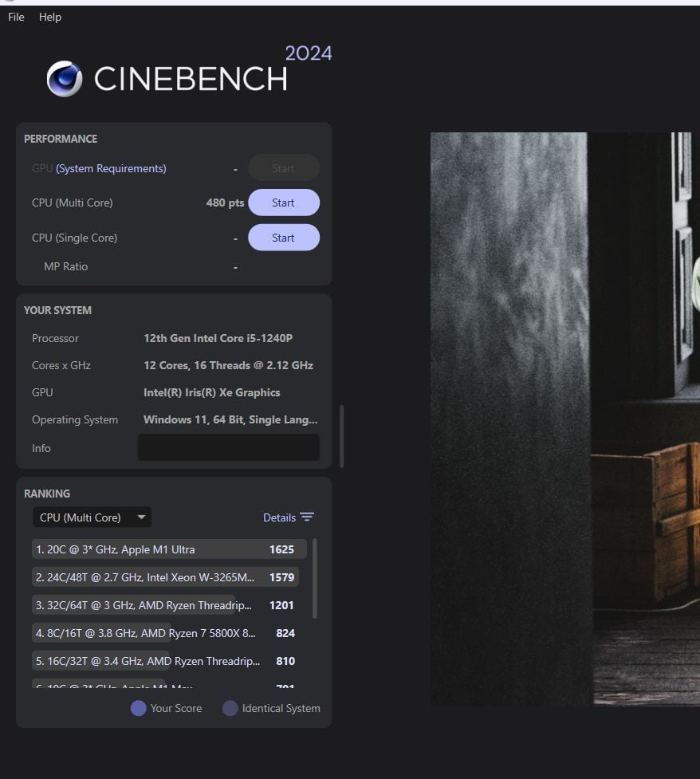700x779 pixels.
Task: Open the CPU (Multi Core) ranking dropdown
Action: 92,517
